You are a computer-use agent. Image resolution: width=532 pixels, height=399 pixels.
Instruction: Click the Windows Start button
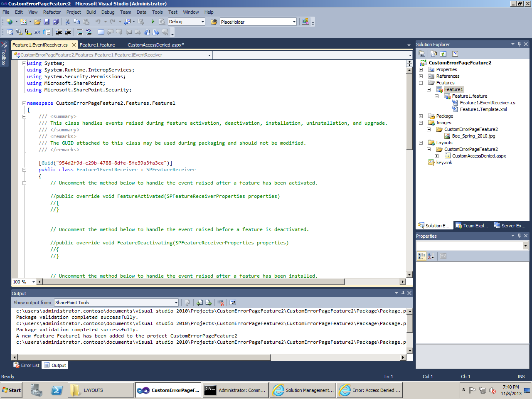[12, 390]
